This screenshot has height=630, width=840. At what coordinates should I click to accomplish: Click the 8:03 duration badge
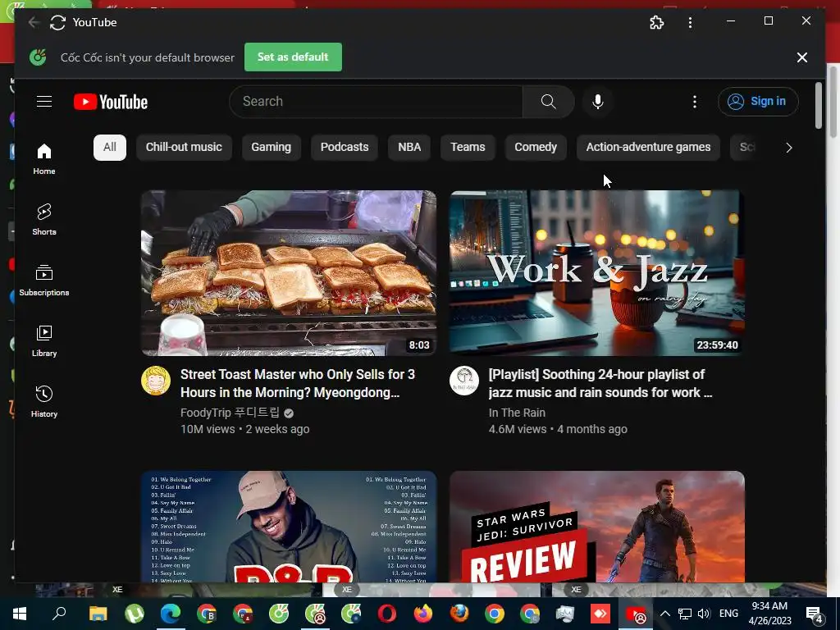coord(419,345)
